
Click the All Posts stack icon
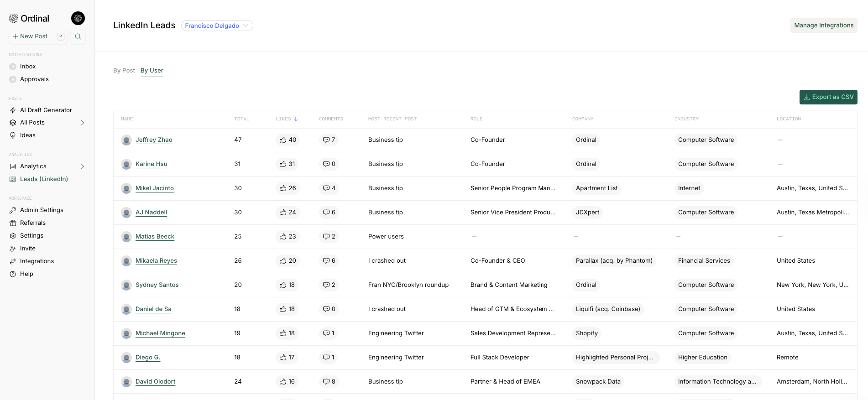point(13,123)
